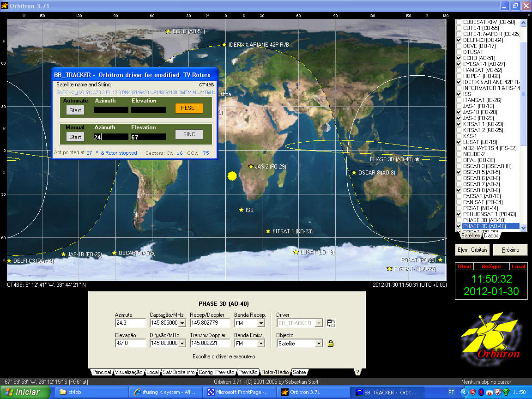Image resolution: width=532 pixels, height=399 pixels.
Task: Click the Manual Elevation field showing 67
Action: click(148, 137)
